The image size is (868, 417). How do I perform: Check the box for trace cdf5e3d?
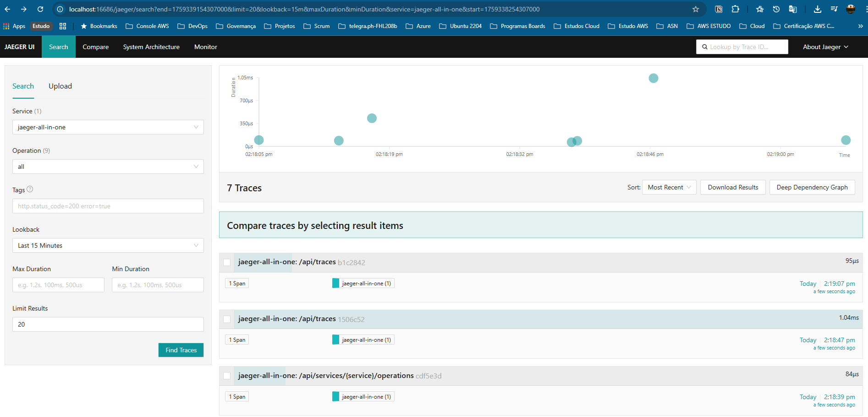227,376
